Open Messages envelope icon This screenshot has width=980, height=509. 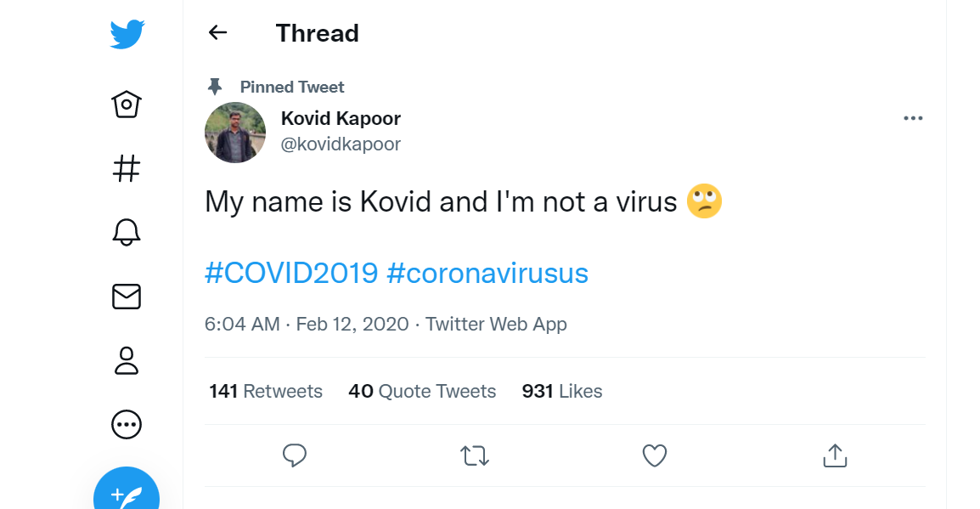coord(127,296)
